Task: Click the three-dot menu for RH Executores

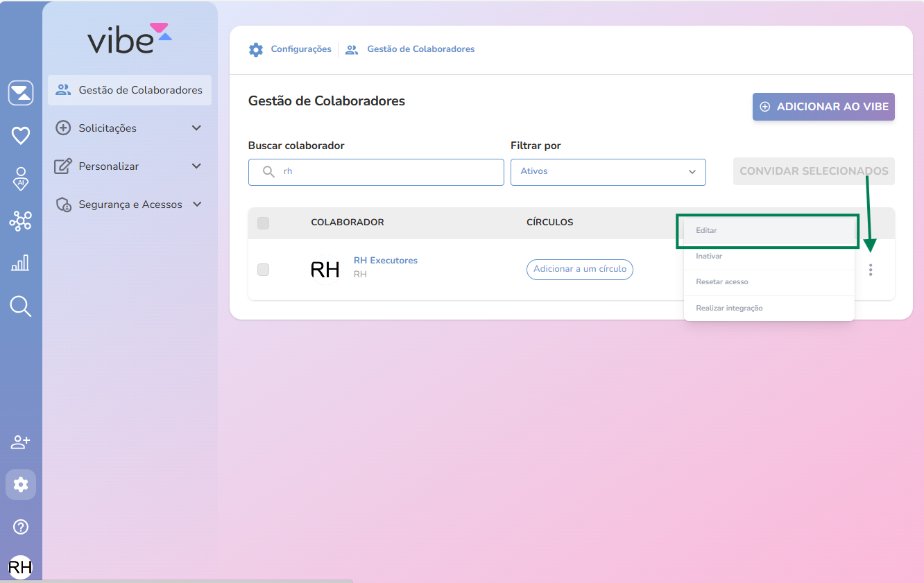Action: pyautogui.click(x=871, y=270)
